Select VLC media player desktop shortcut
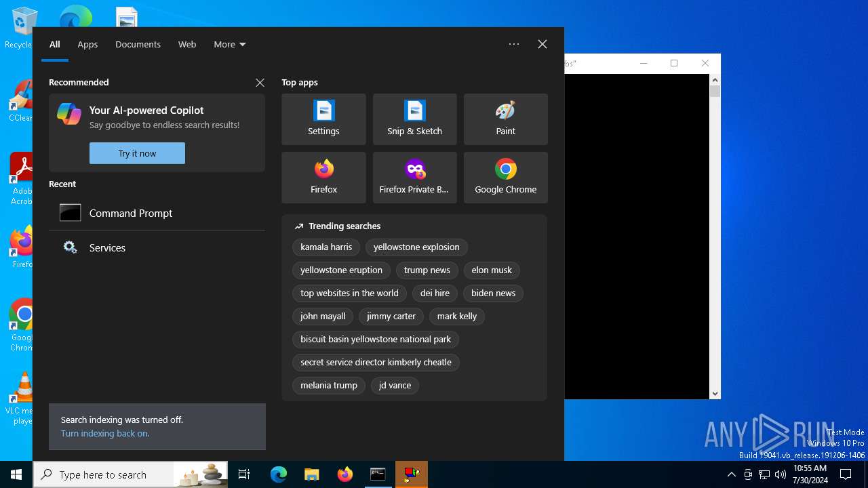This screenshot has height=488, width=868. 20,399
